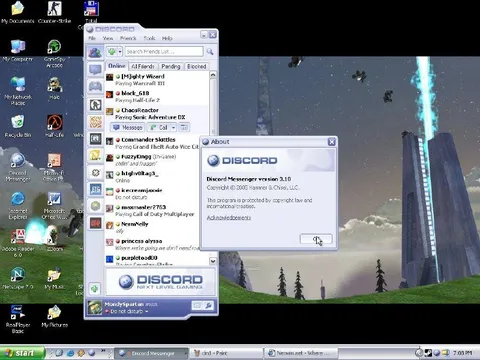Open the Friends menu in Discord
Image resolution: width=480 pixels, height=360 pixels.
click(x=128, y=38)
